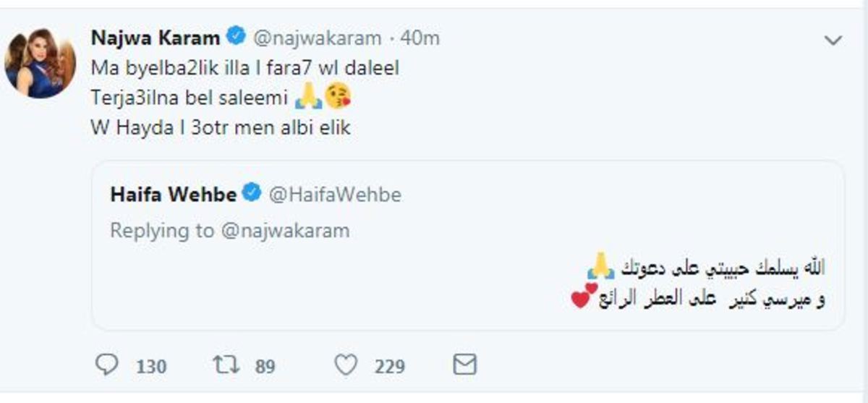Screen dimensions: 868x403
Task: Click the 130 replies count
Action: tap(150, 366)
